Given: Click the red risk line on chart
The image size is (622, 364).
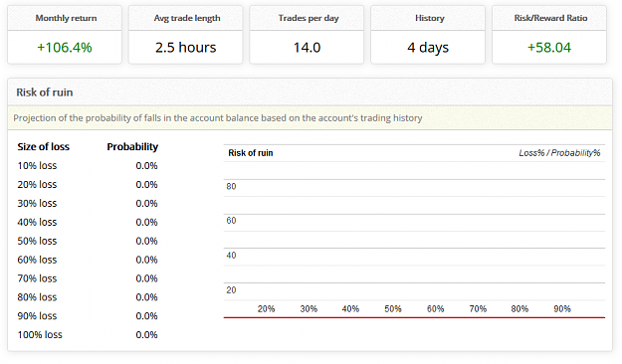Looking at the screenshot, I should click(414, 317).
